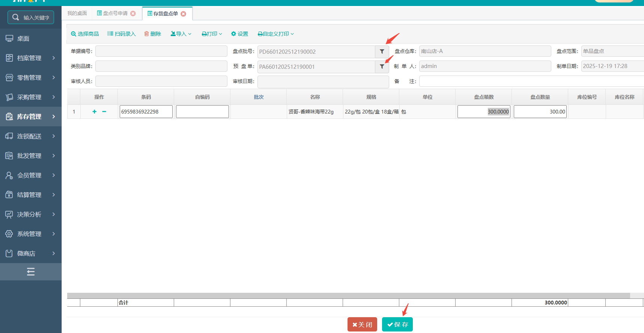This screenshot has height=333, width=644.
Task: Click filter icon beside 盘点批号 field
Action: coord(382,51)
